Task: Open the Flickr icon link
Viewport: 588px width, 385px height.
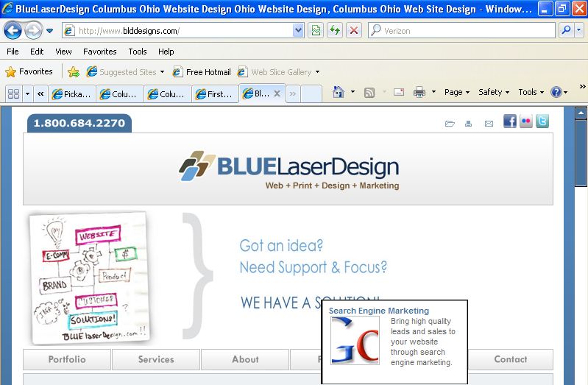Action: tap(526, 121)
